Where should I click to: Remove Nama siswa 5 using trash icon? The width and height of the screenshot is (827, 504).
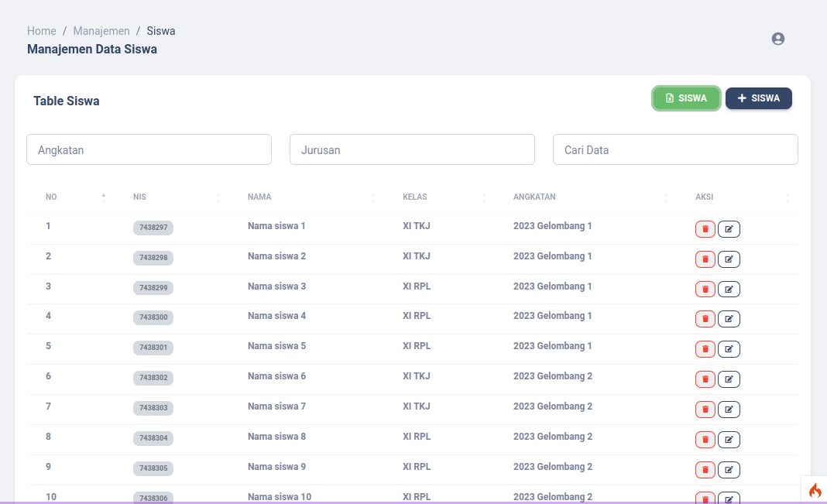coord(705,349)
